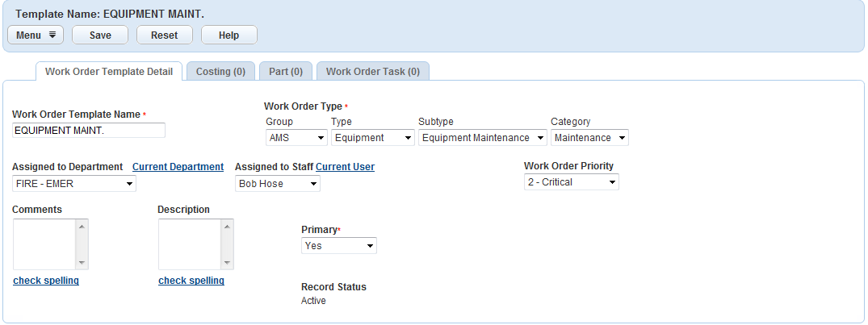Open the Menu dropdown button
The width and height of the screenshot is (868, 325).
[36, 35]
